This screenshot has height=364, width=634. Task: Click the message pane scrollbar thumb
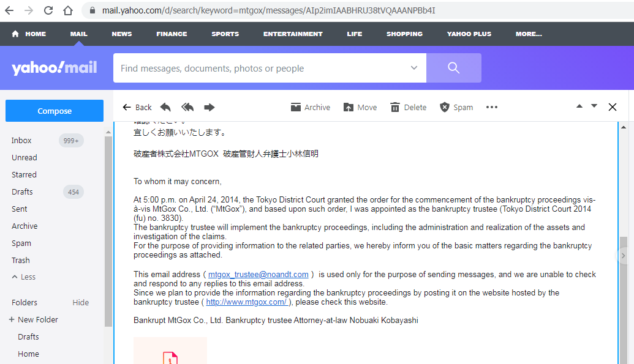[x=624, y=300]
